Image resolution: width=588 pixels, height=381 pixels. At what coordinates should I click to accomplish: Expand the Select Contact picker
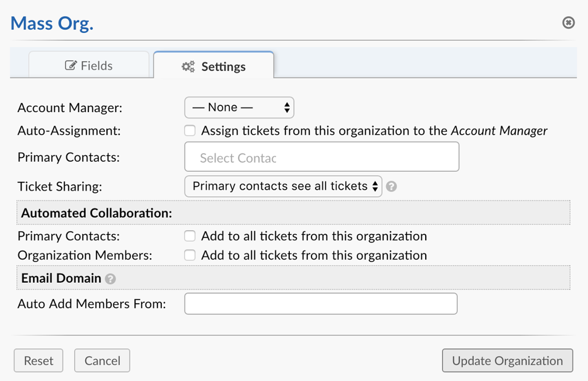[321, 156]
